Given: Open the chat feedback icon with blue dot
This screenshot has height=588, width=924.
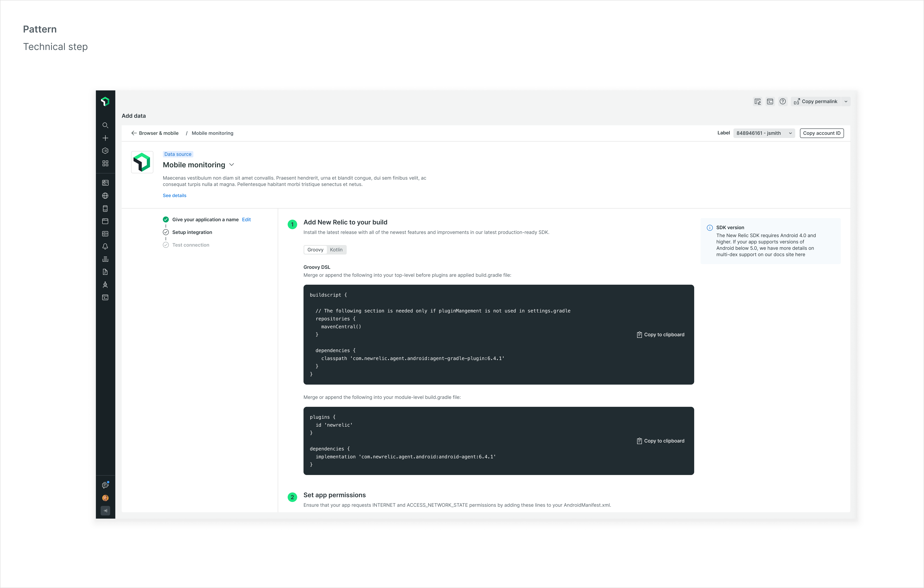Looking at the screenshot, I should (x=105, y=485).
